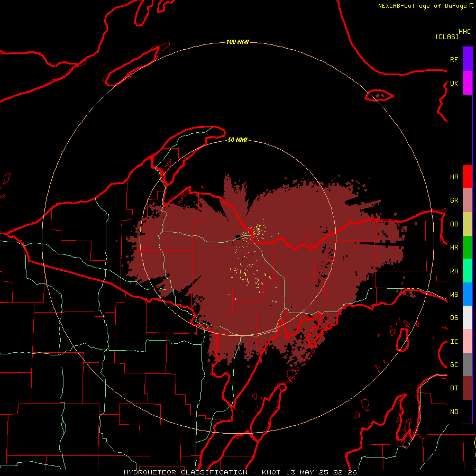Click the UK legend label
The height and width of the screenshot is (476, 476).
pyautogui.click(x=454, y=83)
